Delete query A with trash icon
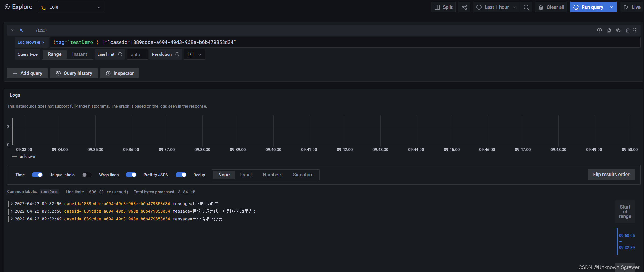The image size is (644, 272). pyautogui.click(x=628, y=30)
